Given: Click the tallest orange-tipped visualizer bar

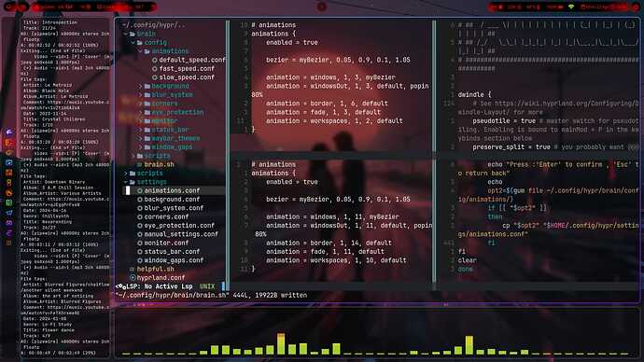Looking at the screenshot, I should [x=281, y=343].
